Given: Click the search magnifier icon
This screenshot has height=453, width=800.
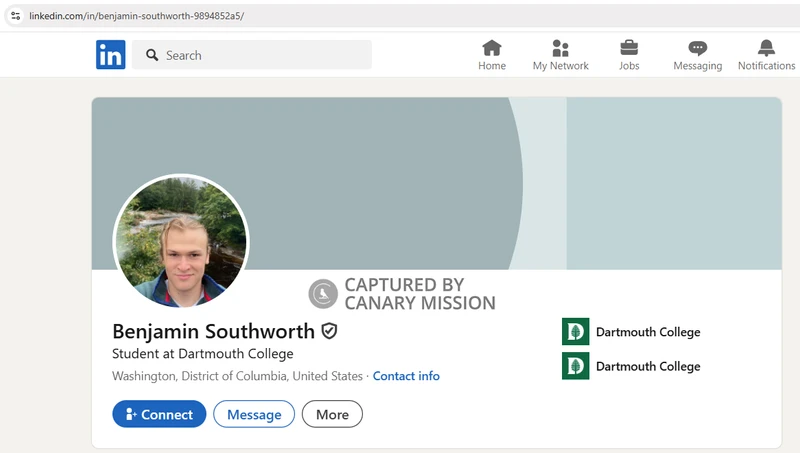Looking at the screenshot, I should pos(152,55).
